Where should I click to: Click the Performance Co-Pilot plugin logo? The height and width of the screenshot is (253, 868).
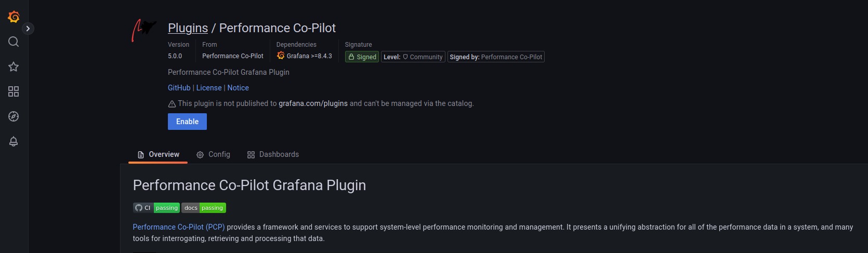pos(143,30)
